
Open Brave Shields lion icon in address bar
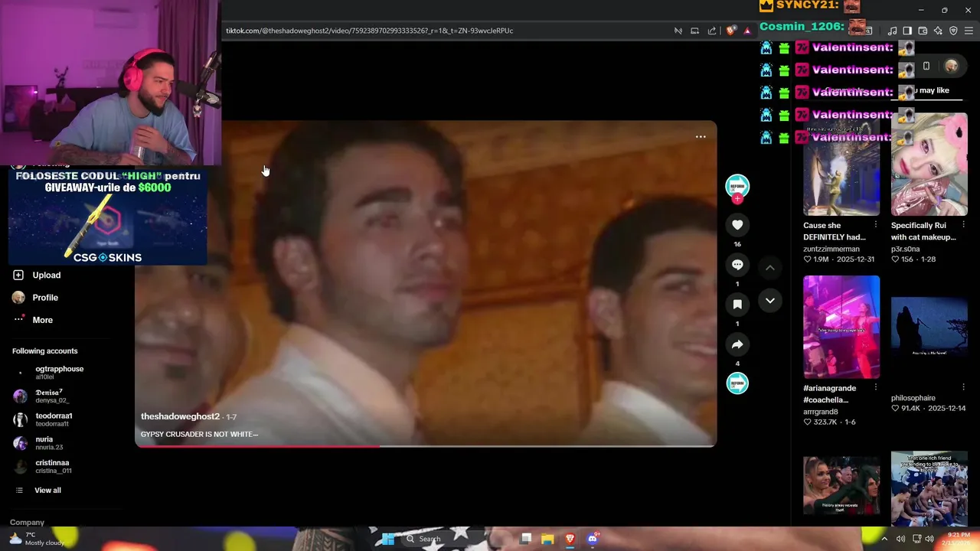click(731, 31)
